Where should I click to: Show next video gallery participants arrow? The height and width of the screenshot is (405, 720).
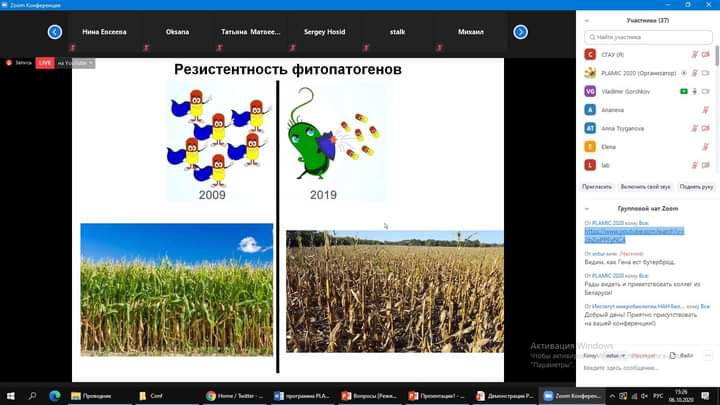(520, 32)
